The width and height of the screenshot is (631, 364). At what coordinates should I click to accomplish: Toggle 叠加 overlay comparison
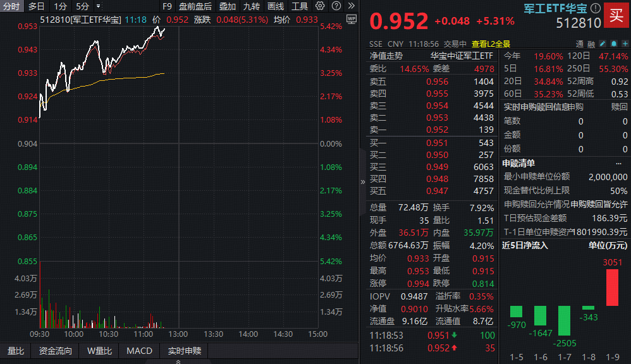228,6
